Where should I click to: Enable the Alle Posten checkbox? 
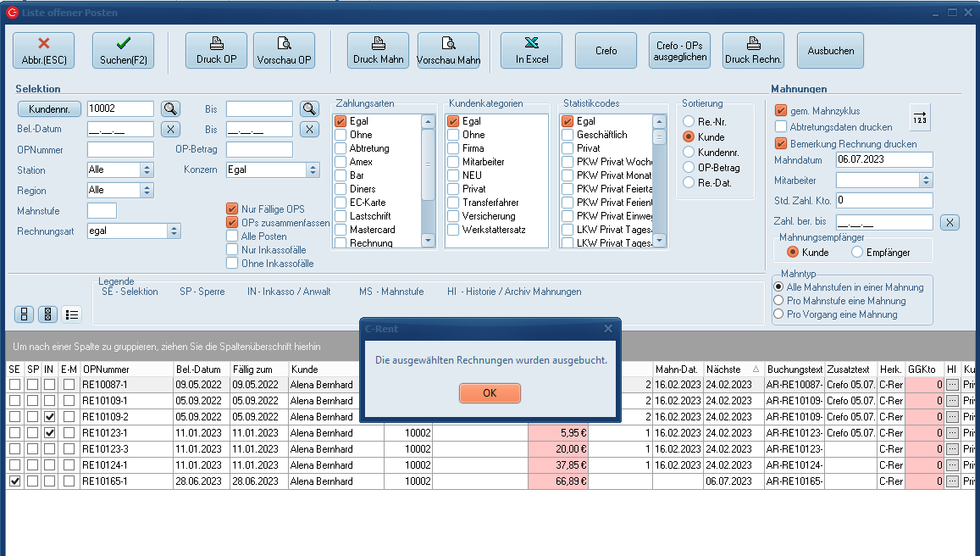(232, 236)
